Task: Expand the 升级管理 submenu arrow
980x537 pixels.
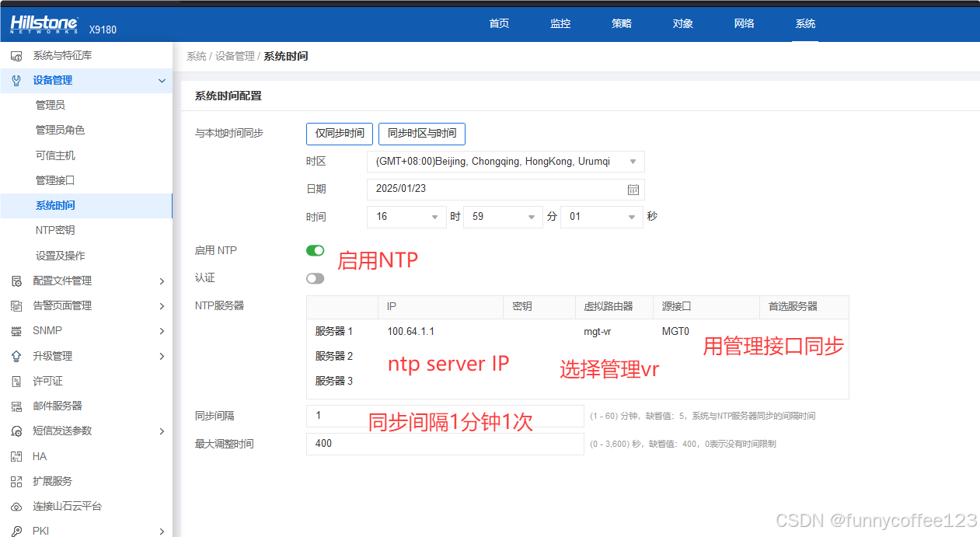Action: coord(162,356)
